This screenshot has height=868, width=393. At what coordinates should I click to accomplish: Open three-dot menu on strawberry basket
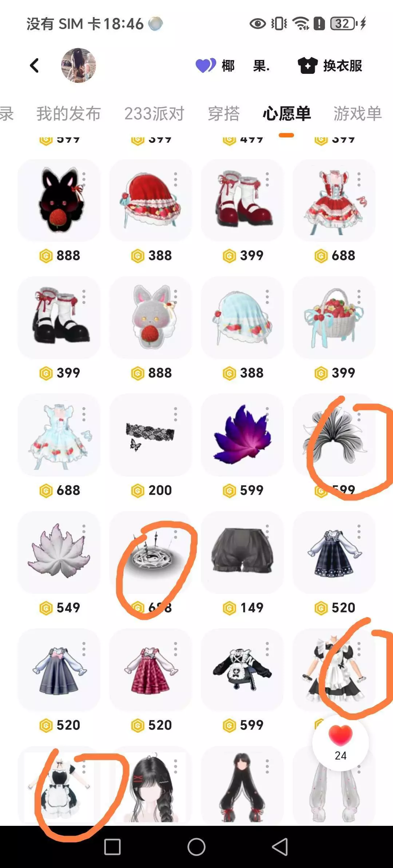tap(359, 297)
